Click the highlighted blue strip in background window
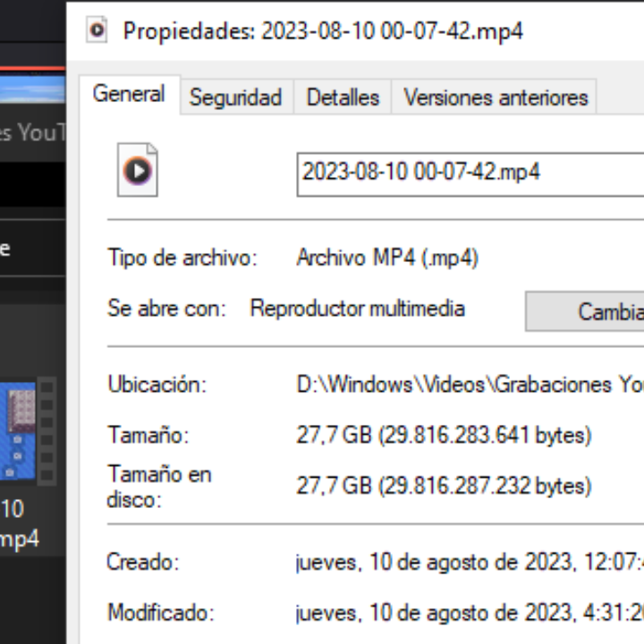 point(32,88)
